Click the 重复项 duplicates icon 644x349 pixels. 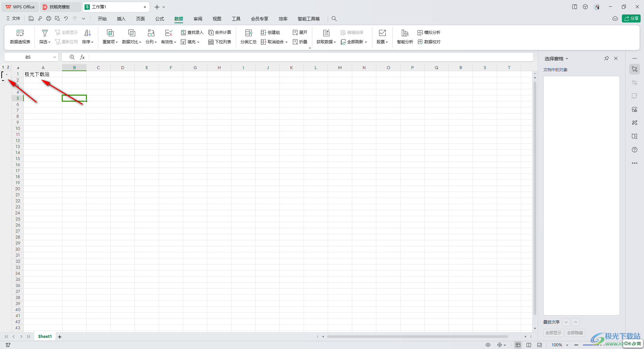[x=110, y=33]
